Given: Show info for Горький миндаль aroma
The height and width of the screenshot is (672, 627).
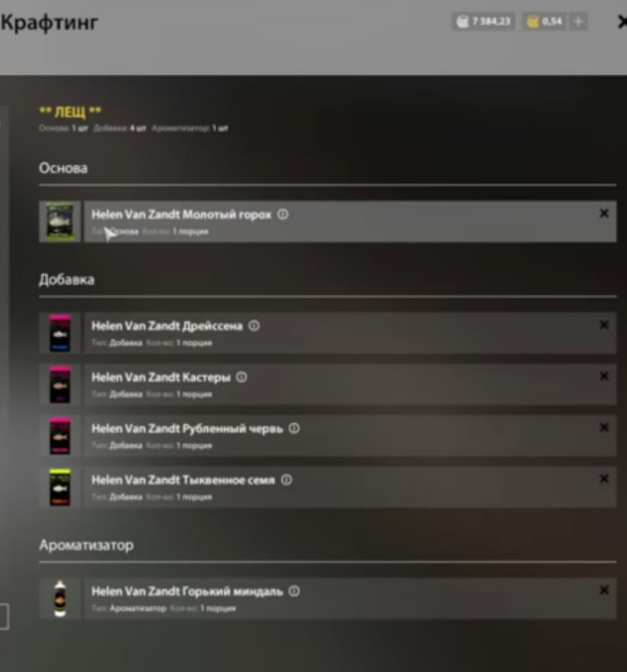Looking at the screenshot, I should point(294,591).
